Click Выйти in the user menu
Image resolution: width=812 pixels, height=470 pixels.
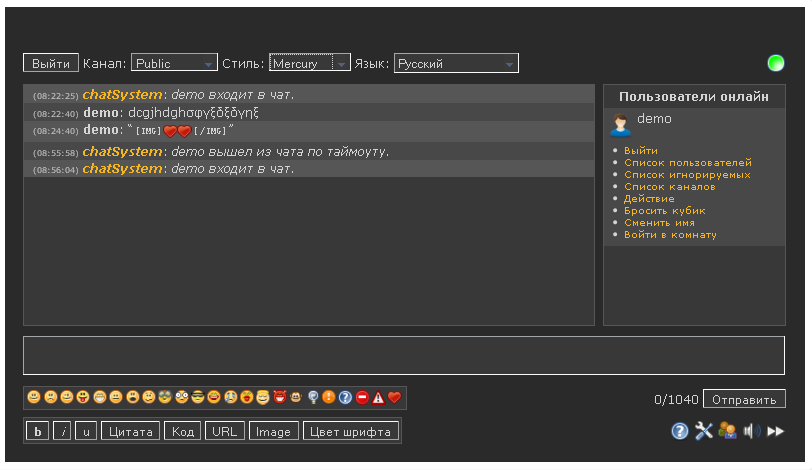pyautogui.click(x=641, y=151)
